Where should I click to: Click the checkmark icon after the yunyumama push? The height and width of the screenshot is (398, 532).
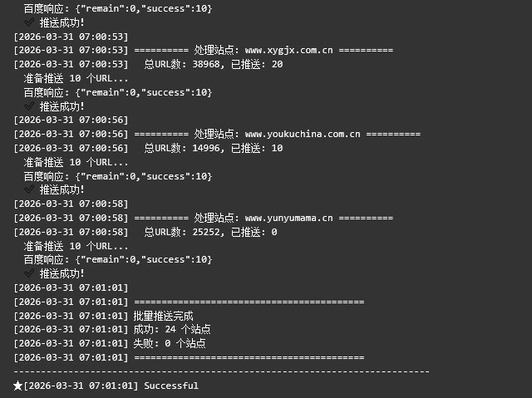30,273
